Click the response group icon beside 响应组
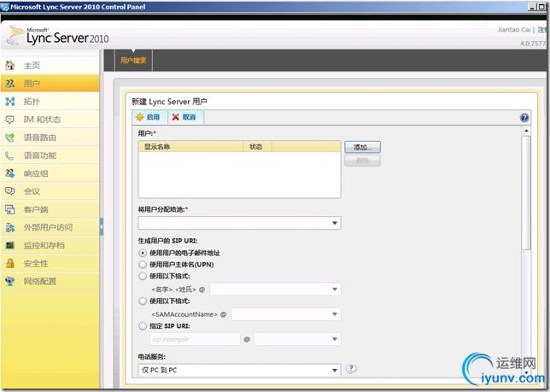Image resolution: width=550 pixels, height=392 pixels. click(x=10, y=173)
